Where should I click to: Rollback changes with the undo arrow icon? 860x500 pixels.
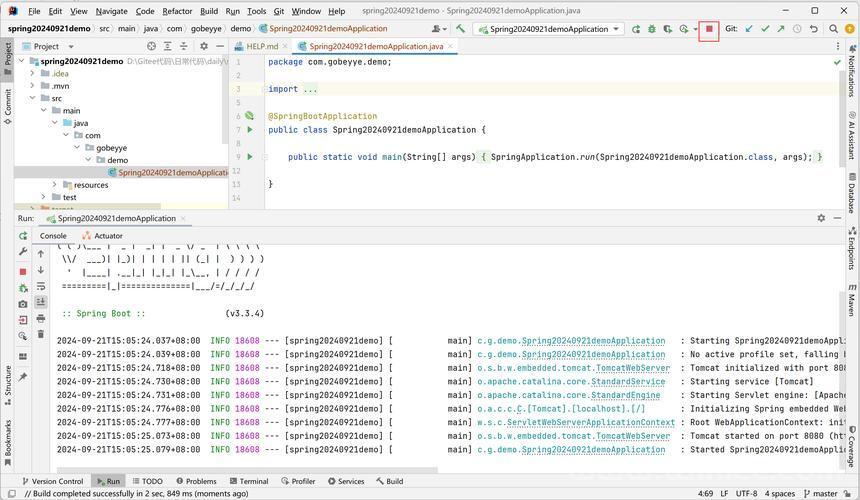814,29
